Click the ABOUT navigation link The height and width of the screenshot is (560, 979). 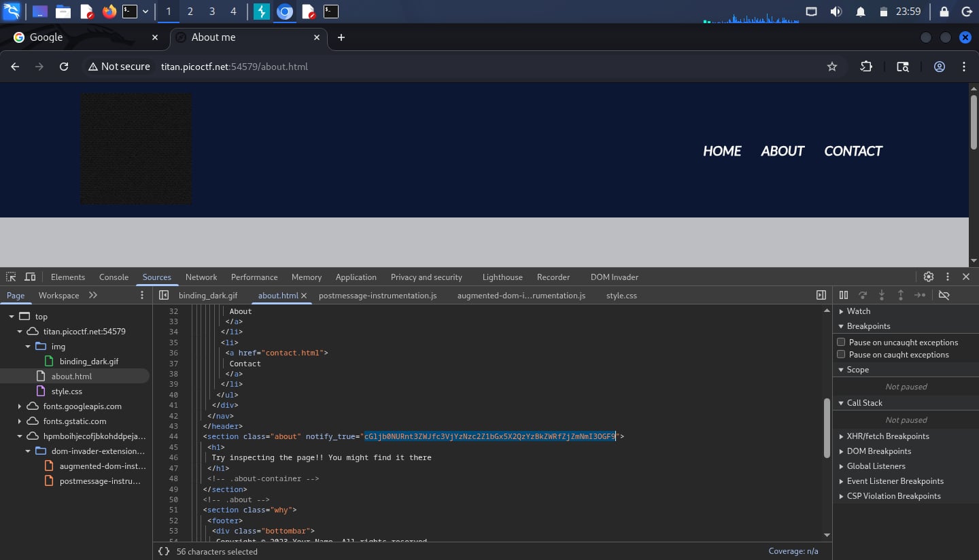pyautogui.click(x=783, y=151)
